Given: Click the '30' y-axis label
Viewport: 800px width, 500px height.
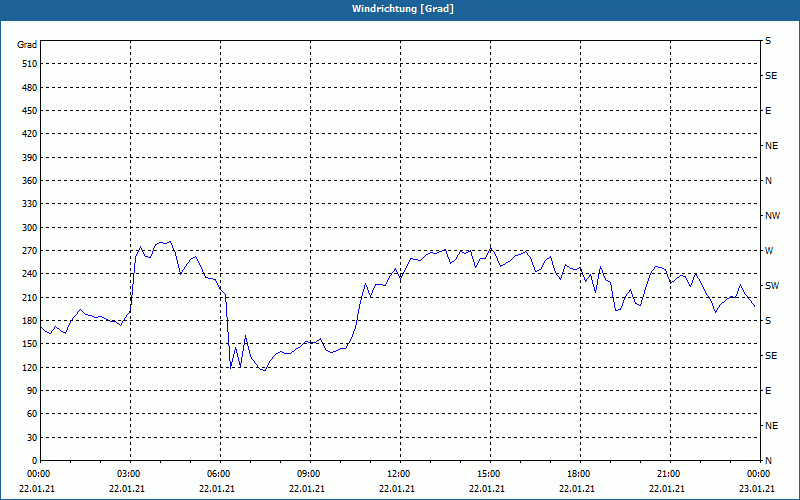Looking at the screenshot, I should point(32,438).
